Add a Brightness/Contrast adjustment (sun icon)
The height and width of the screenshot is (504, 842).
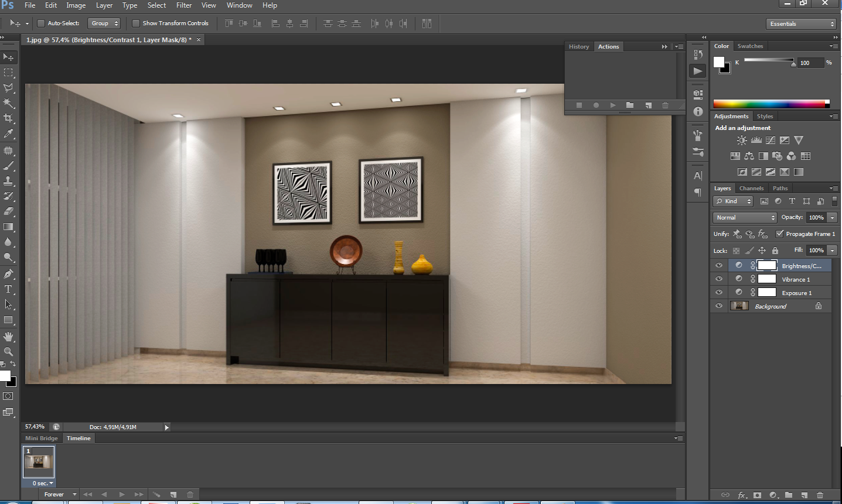[x=742, y=140]
